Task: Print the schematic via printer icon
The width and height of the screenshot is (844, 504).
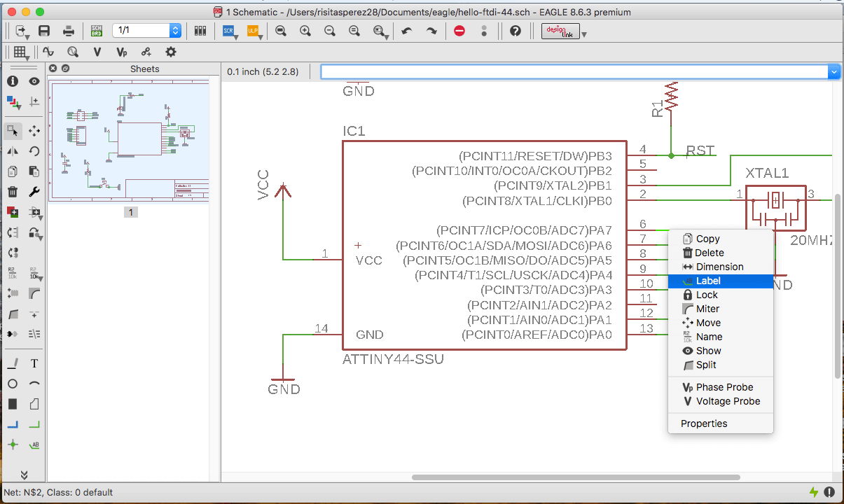Action: [x=69, y=31]
